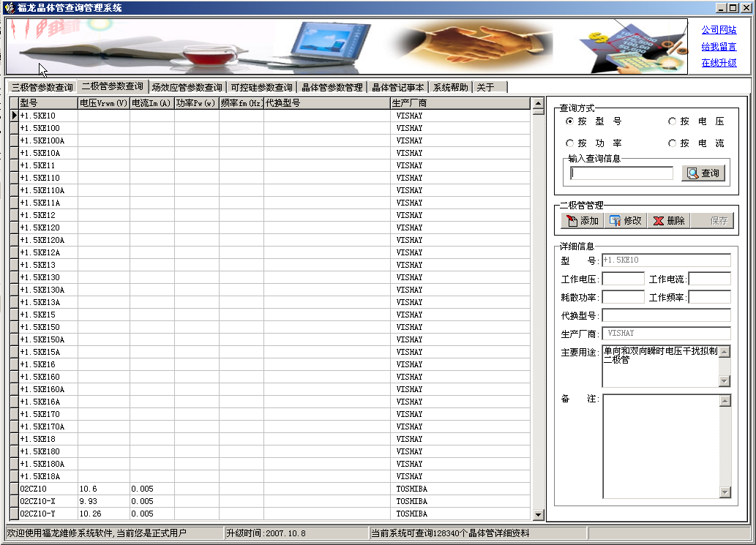
Task: Click the 电流Im(A) column header
Action: point(152,103)
